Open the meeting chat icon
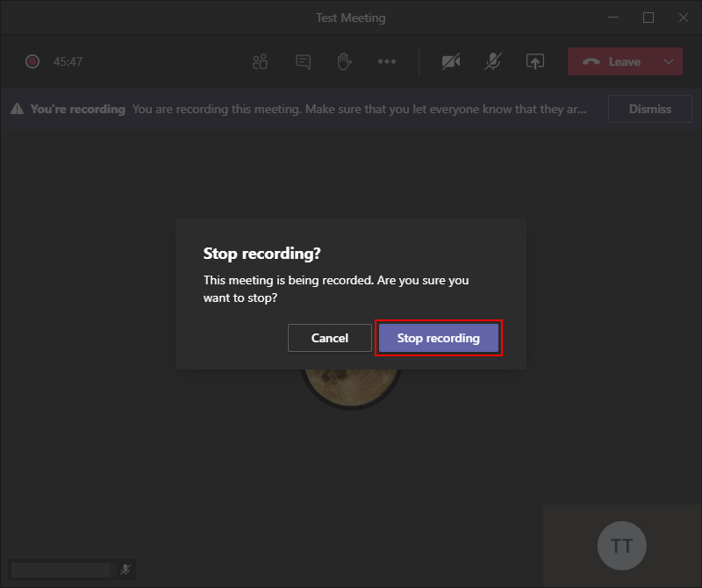This screenshot has width=702, height=588. [x=303, y=61]
